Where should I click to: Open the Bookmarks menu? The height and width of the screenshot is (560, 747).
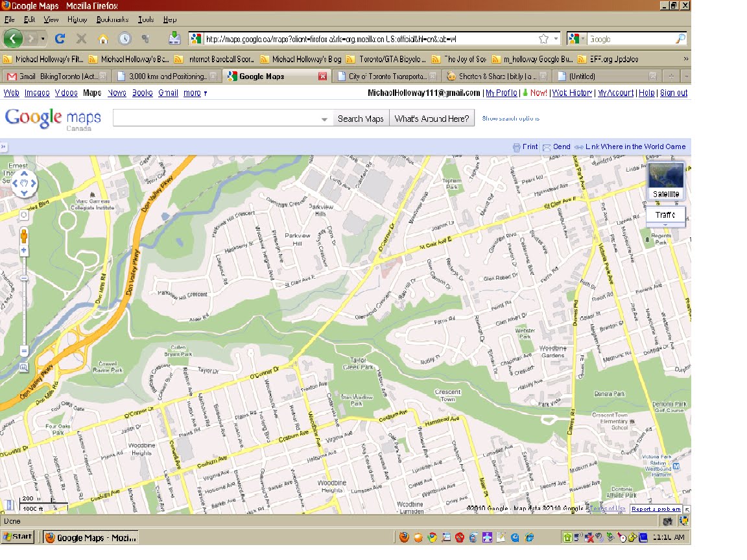coord(112,19)
